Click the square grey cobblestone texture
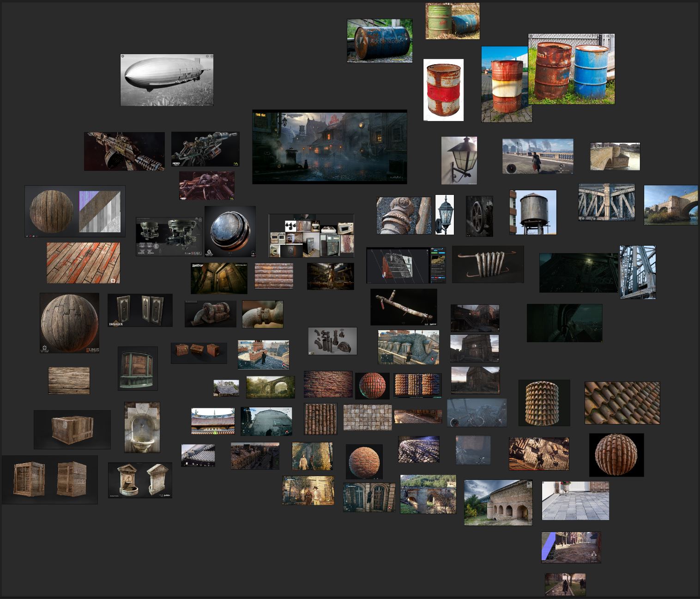Viewport: 700px width, 599px height. coord(368,417)
